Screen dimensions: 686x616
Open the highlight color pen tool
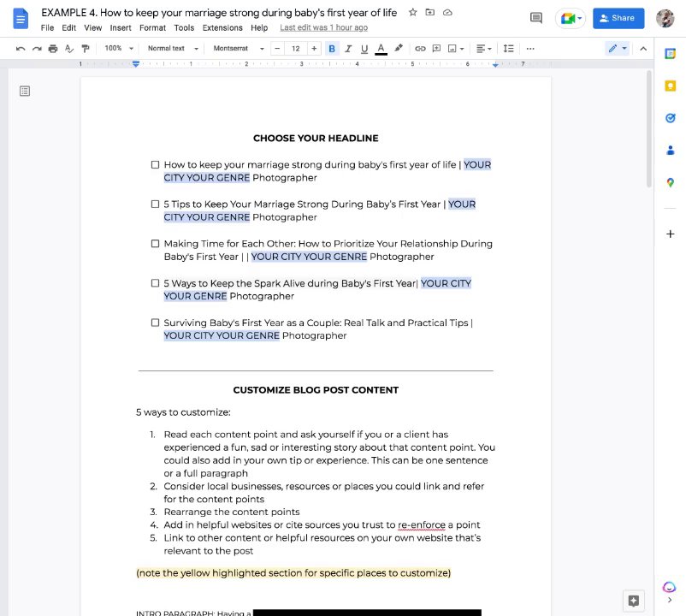(x=398, y=49)
